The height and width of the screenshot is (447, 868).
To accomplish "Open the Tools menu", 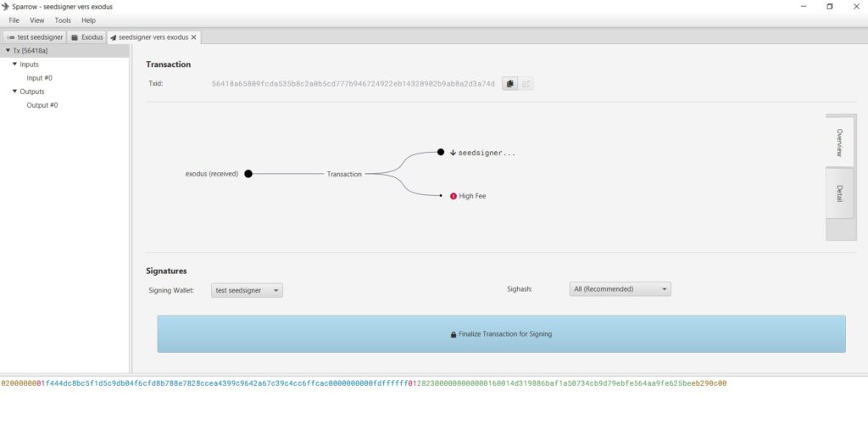I will 63,20.
